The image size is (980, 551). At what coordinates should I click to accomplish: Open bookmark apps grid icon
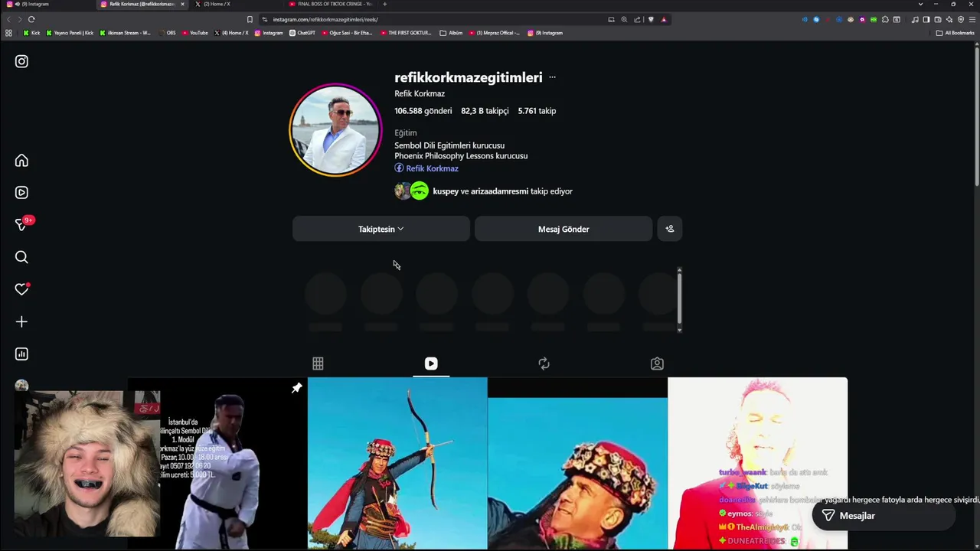[8, 33]
